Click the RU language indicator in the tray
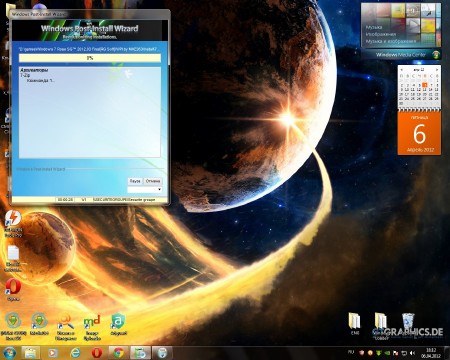 351,352
